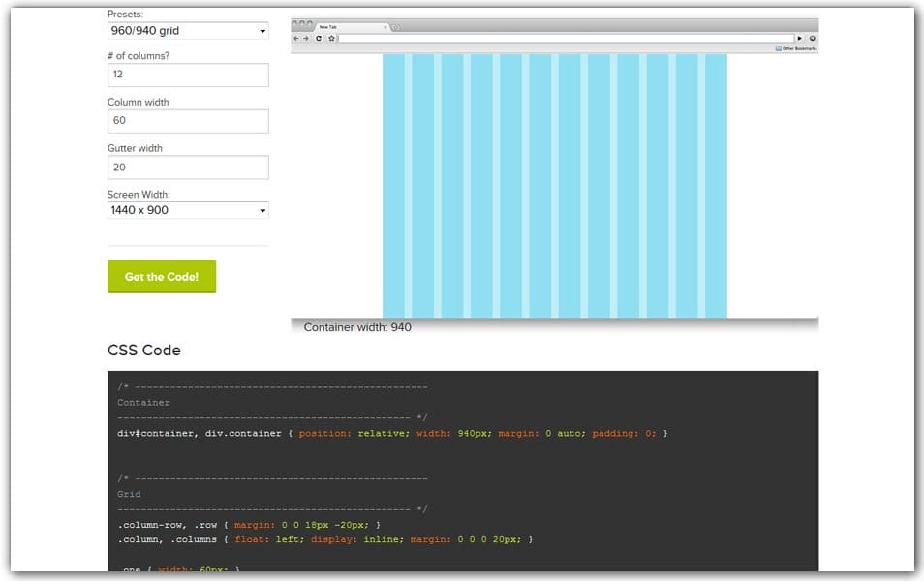Viewport: 924px width, 581px height.
Task: Click the Gutter width field showing 20
Action: [187, 167]
